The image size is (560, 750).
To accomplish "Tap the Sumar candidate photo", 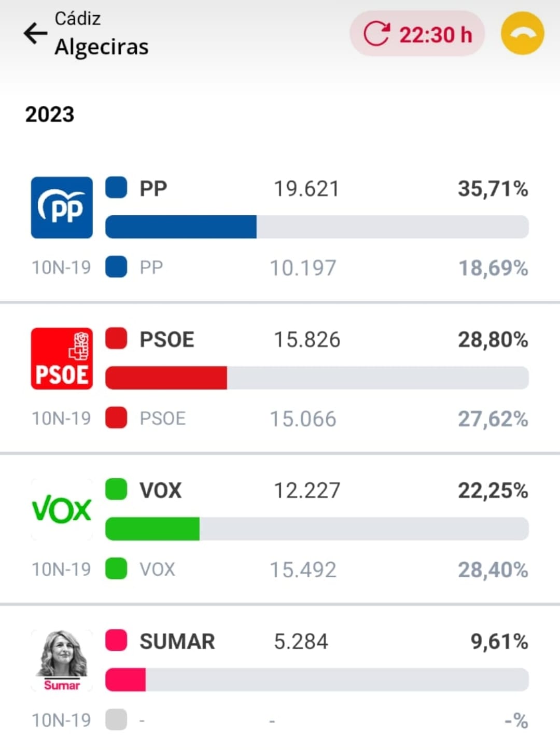I will pos(62,660).
